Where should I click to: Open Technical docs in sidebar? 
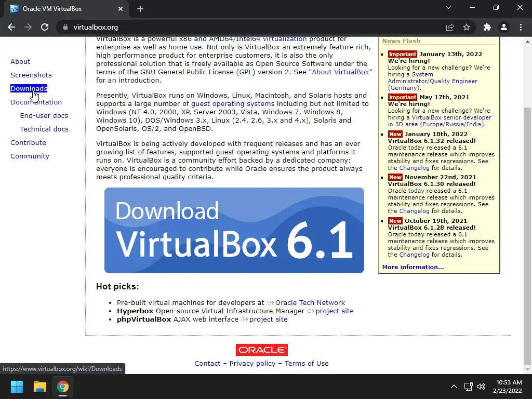tap(44, 129)
